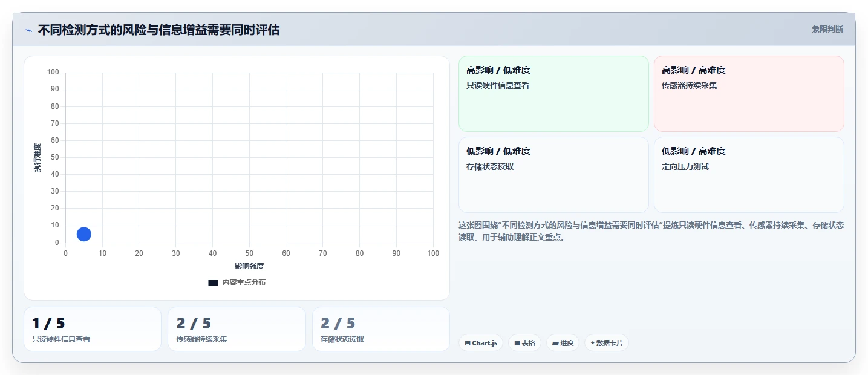Click the blue data point on scatter chart

[x=84, y=234]
